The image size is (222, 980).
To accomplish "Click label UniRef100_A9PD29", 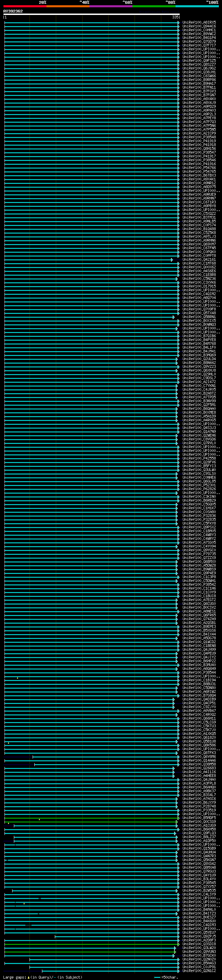I will (x=199, y=106).
